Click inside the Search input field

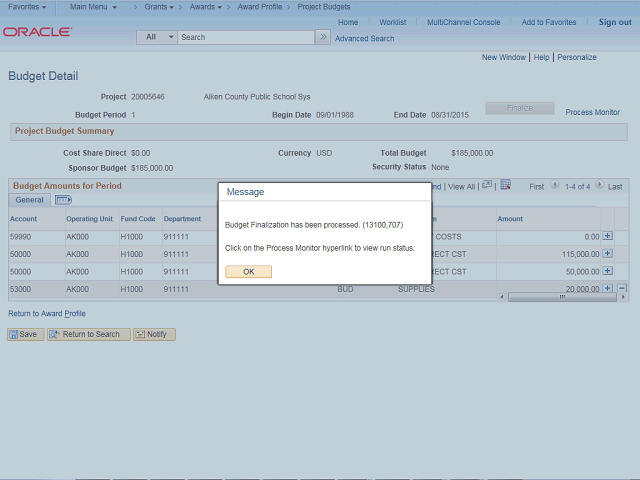(246, 37)
